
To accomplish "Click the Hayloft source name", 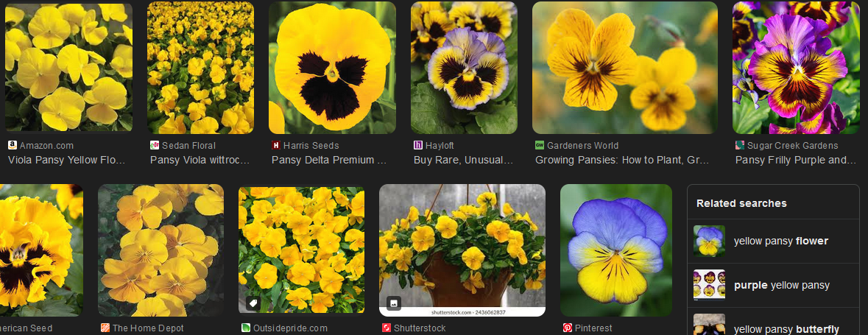I will (440, 146).
